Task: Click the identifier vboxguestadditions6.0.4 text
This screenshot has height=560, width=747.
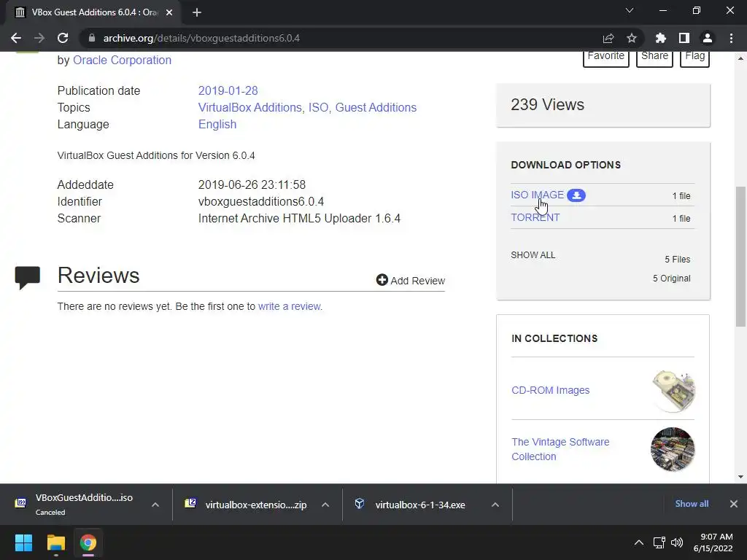Action: (261, 202)
